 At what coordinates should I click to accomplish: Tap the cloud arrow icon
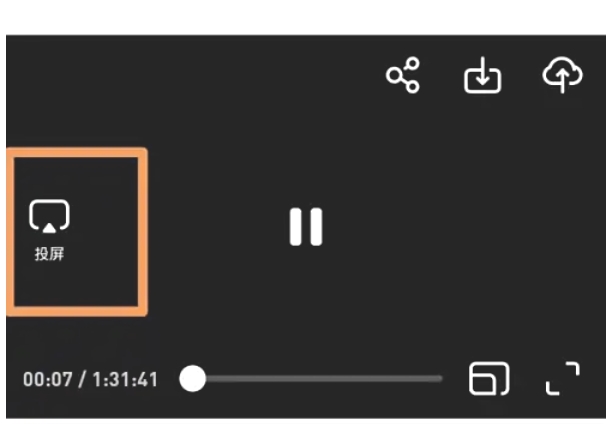click(562, 75)
